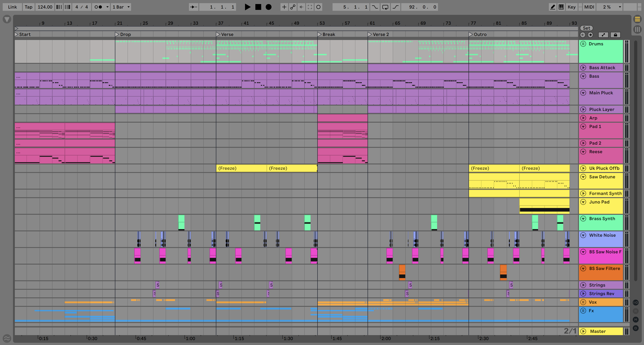Click the Play button in transport

tap(247, 7)
